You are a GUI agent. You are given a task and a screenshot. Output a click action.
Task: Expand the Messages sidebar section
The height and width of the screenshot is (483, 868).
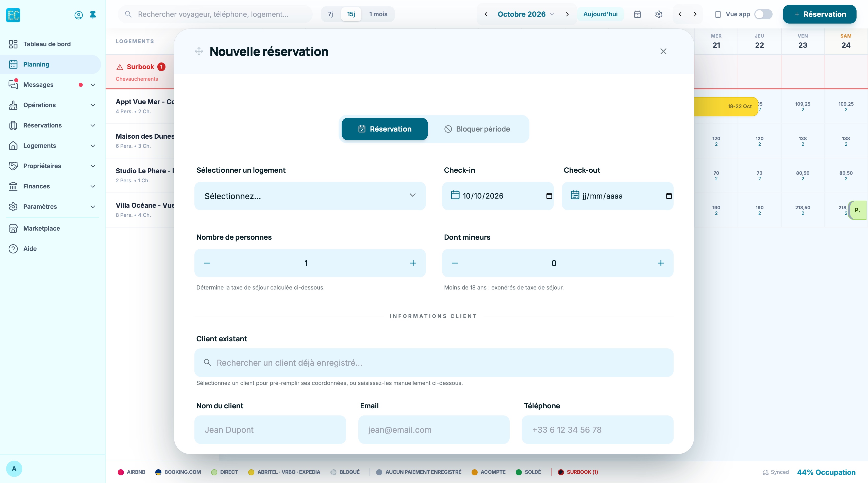[x=93, y=85]
